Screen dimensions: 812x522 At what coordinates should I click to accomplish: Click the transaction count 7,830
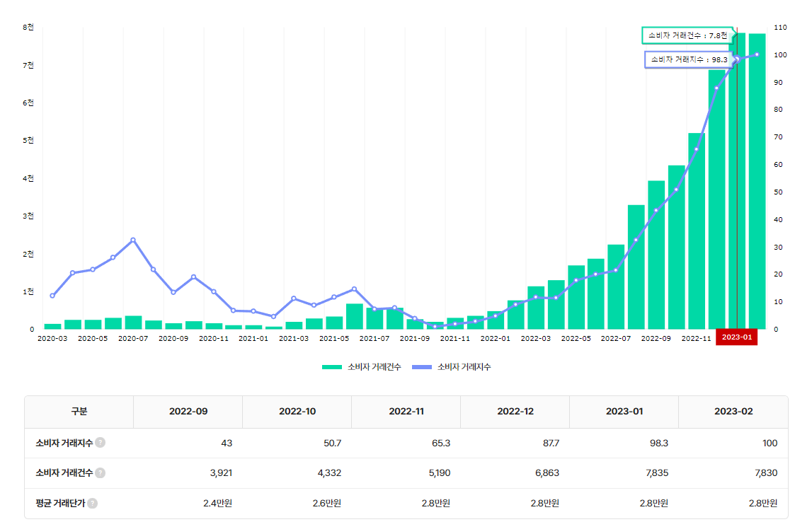767,473
